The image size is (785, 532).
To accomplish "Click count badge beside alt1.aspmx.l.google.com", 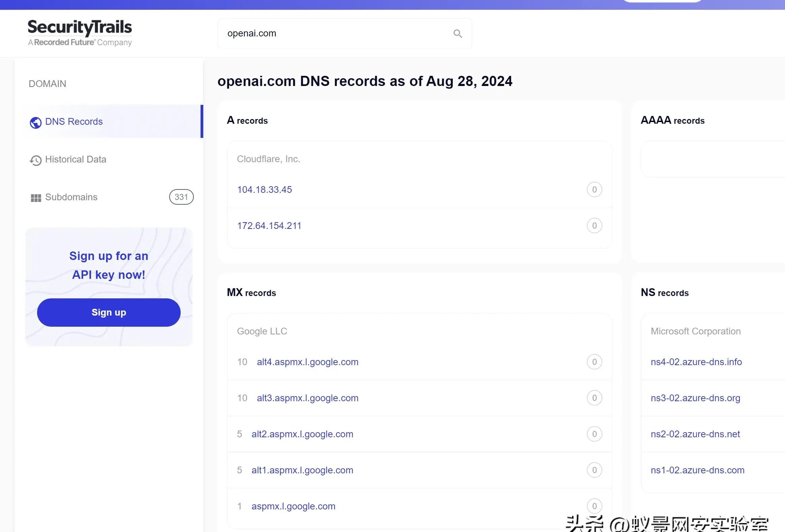I will 594,470.
